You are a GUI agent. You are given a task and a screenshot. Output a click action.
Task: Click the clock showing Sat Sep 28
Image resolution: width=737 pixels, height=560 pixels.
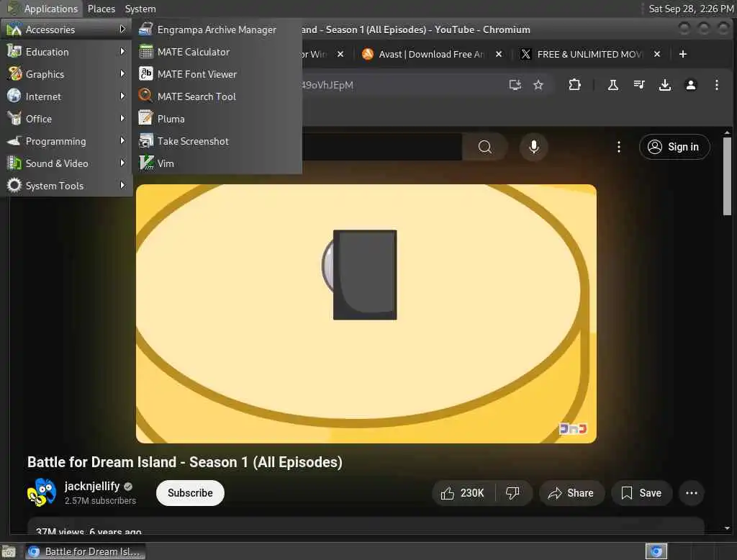tap(690, 9)
